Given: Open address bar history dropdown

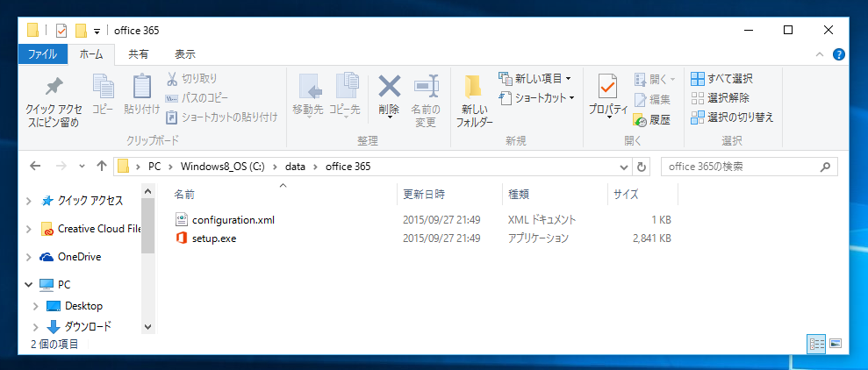Looking at the screenshot, I should (x=624, y=167).
